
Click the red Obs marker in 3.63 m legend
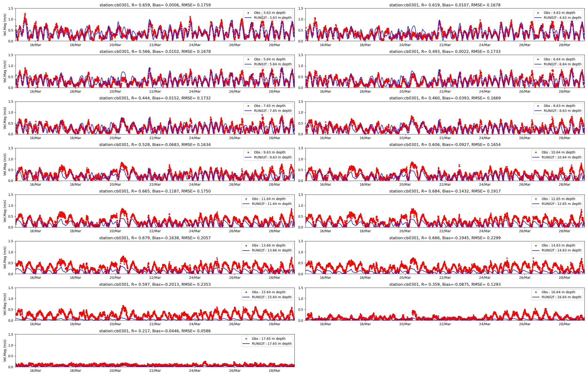click(248, 13)
